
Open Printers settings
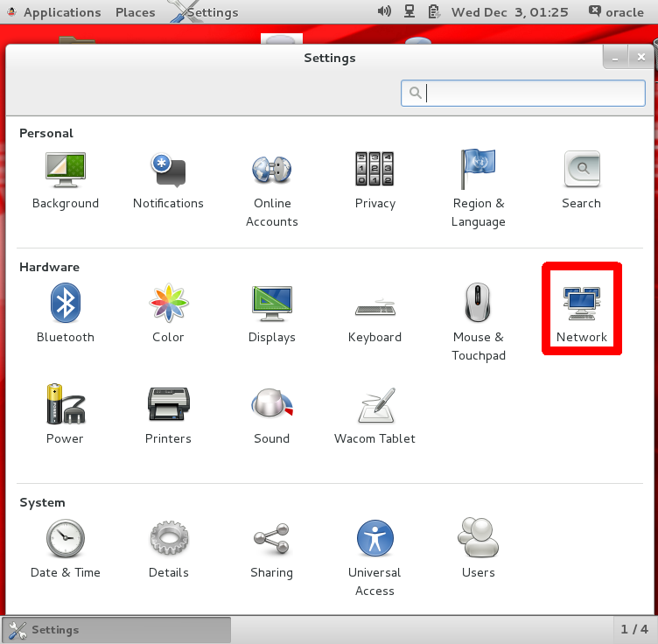(x=168, y=415)
